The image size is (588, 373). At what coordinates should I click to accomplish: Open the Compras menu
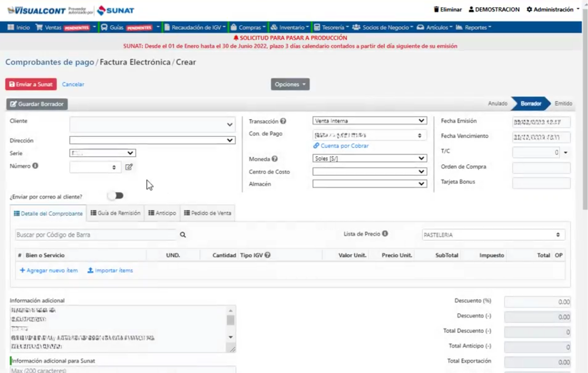coord(248,27)
